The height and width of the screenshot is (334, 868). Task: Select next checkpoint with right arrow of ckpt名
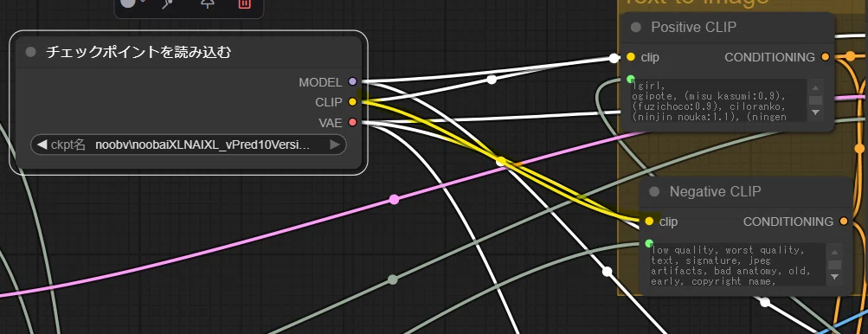(334, 145)
